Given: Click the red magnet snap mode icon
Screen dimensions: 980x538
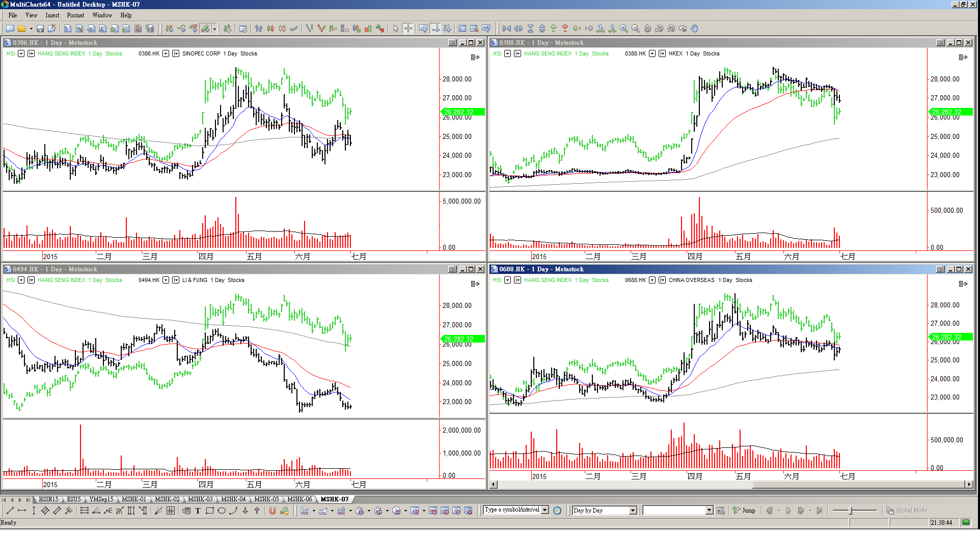Looking at the screenshot, I should tap(273, 511).
